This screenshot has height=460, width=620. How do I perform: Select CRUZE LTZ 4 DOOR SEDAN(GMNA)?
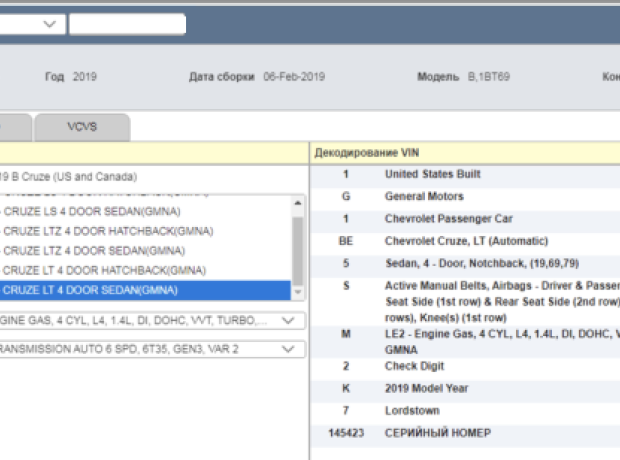[x=145, y=251]
